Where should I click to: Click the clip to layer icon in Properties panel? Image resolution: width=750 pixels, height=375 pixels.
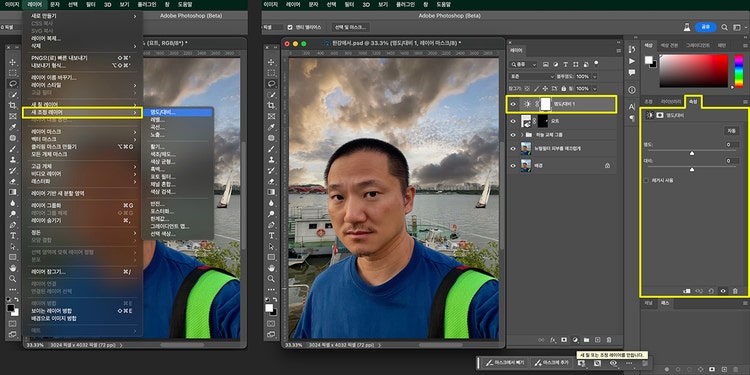[x=687, y=291]
